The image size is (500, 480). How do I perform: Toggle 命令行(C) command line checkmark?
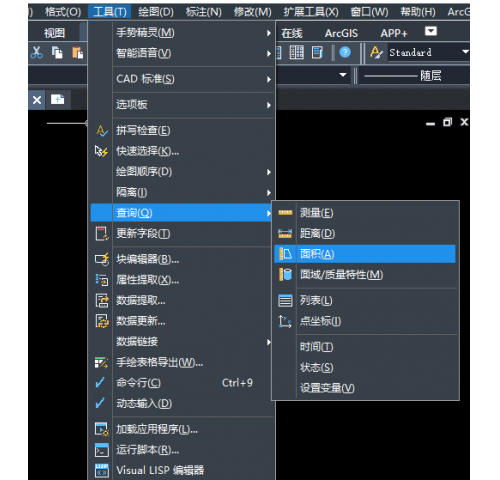[100, 383]
